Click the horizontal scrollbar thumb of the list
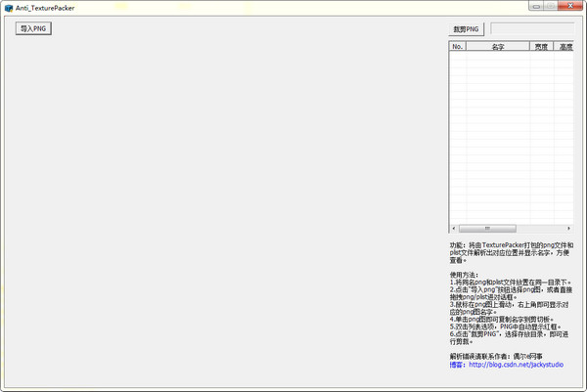The height and width of the screenshot is (392, 587). pos(487,228)
